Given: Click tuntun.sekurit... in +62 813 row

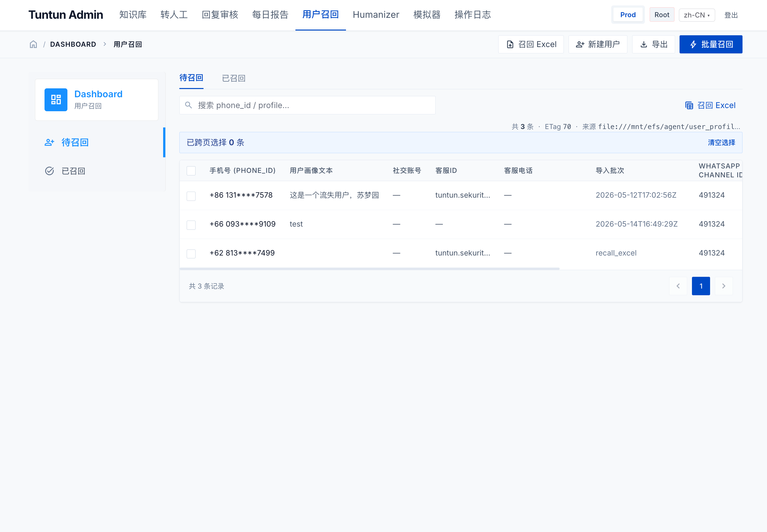Looking at the screenshot, I should (463, 253).
